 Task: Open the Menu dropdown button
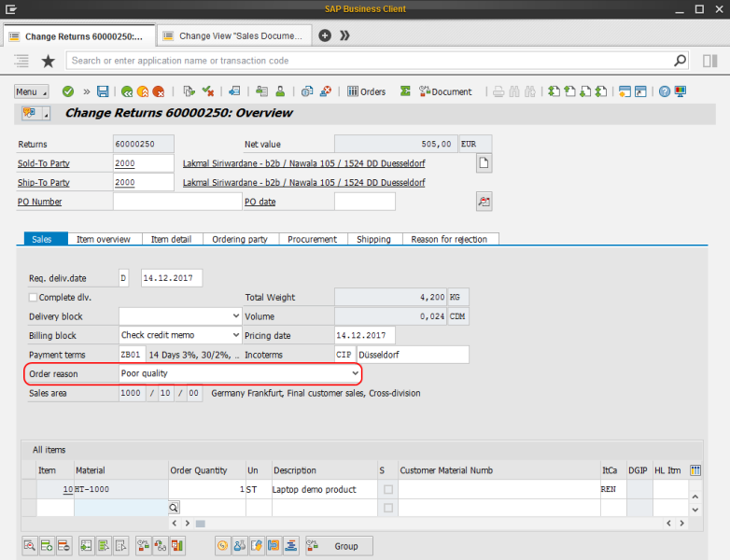point(31,91)
